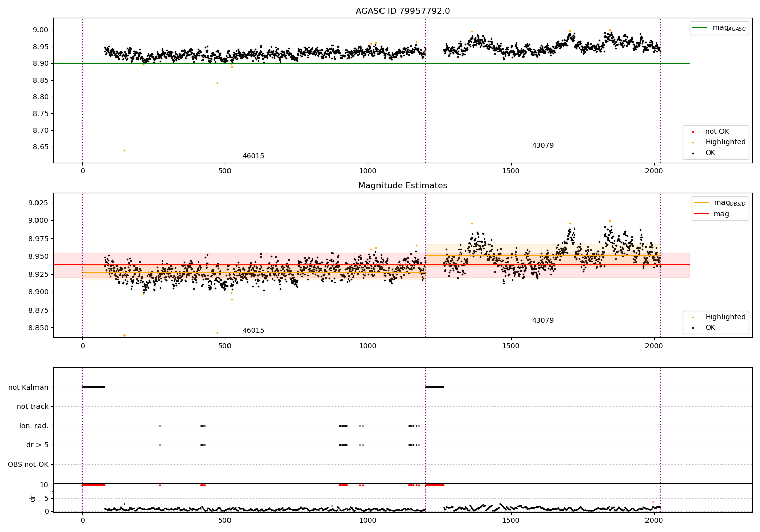The height and width of the screenshot is (532, 760).
Task: Click the "8.75" y-axis tick label
Action: [40, 114]
